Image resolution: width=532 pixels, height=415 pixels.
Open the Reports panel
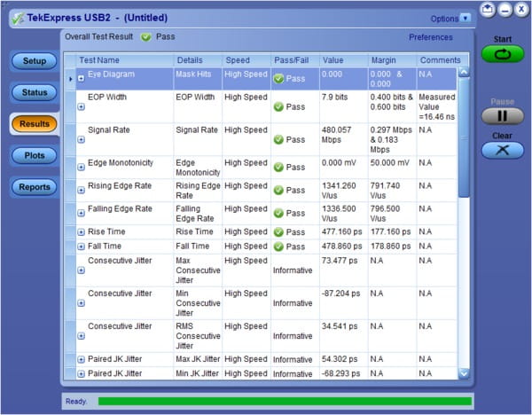pos(35,187)
